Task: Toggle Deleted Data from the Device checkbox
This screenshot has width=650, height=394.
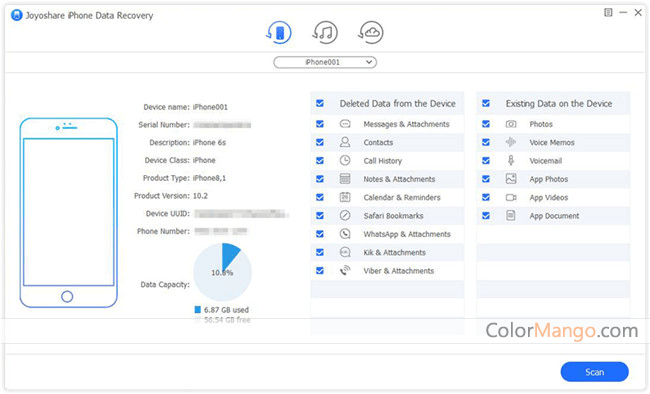Action: click(x=320, y=103)
